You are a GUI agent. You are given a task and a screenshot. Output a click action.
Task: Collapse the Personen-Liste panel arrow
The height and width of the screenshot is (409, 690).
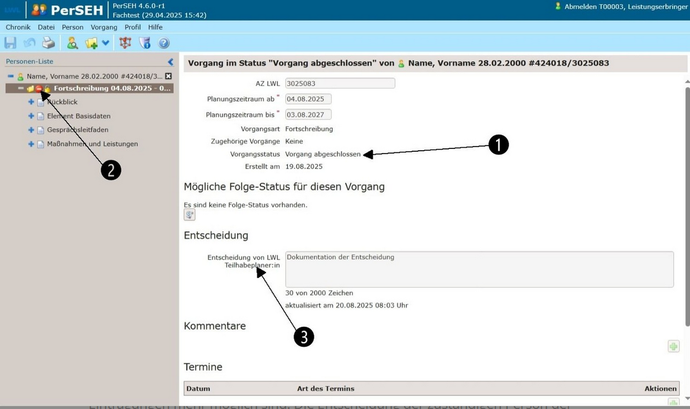(x=170, y=61)
